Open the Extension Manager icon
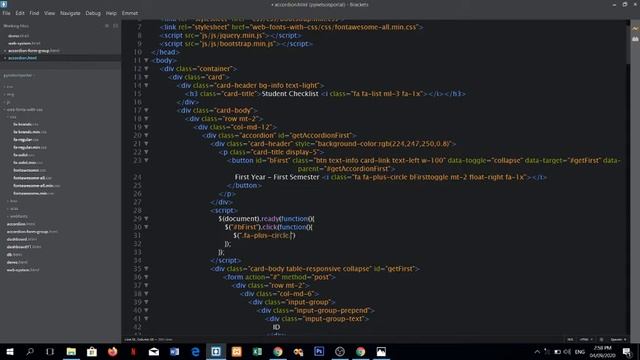The width and height of the screenshot is (640, 360). coord(635,39)
